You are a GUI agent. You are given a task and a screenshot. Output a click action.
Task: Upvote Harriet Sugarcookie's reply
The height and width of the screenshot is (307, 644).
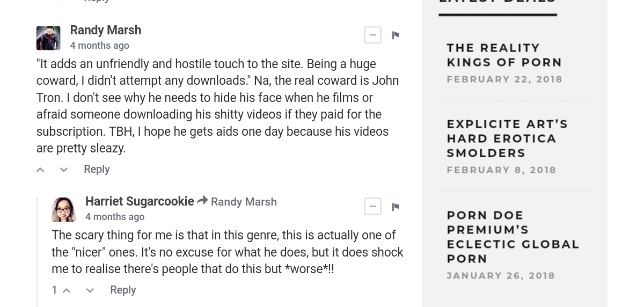[67, 290]
